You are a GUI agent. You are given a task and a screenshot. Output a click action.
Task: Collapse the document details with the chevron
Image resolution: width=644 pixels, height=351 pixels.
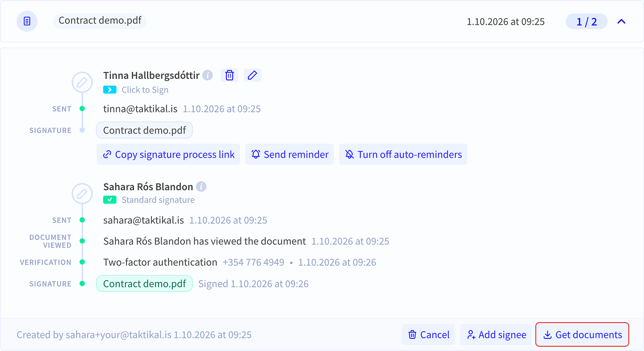pyautogui.click(x=621, y=22)
